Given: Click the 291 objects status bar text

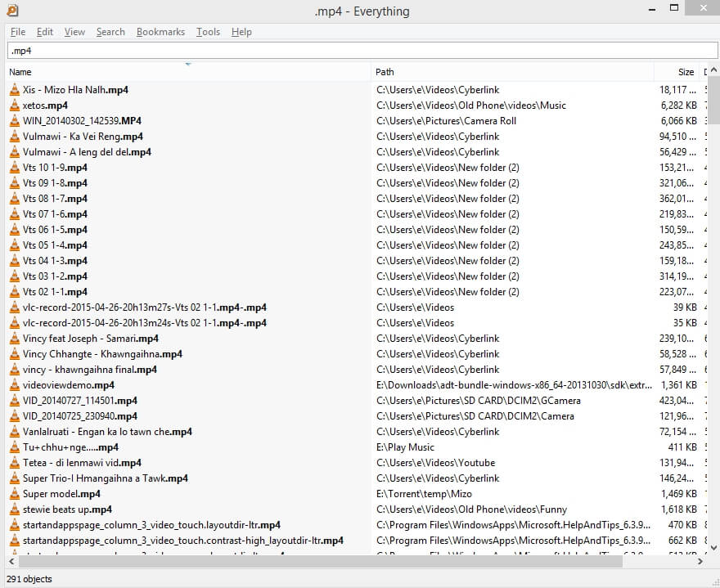Looking at the screenshot, I should tap(29, 579).
